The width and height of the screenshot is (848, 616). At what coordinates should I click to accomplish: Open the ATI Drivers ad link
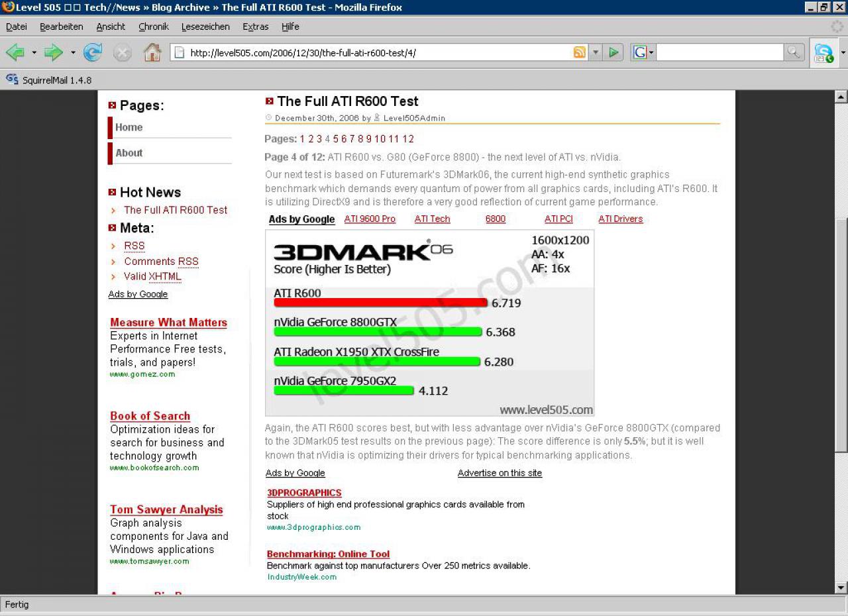(x=621, y=219)
